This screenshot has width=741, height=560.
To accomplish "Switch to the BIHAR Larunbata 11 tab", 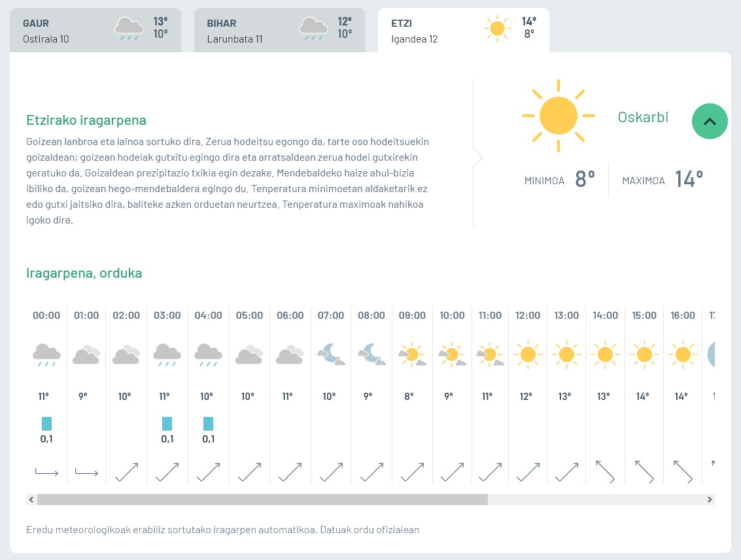I will pyautogui.click(x=279, y=30).
